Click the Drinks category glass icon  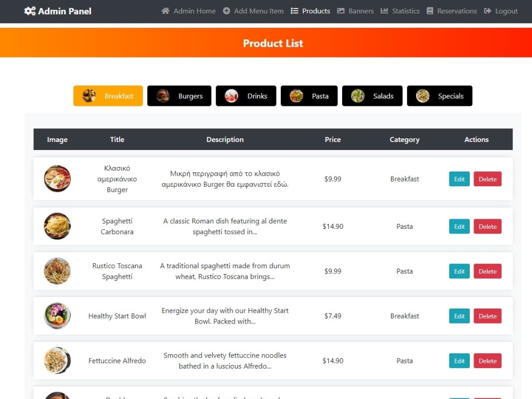tap(231, 96)
